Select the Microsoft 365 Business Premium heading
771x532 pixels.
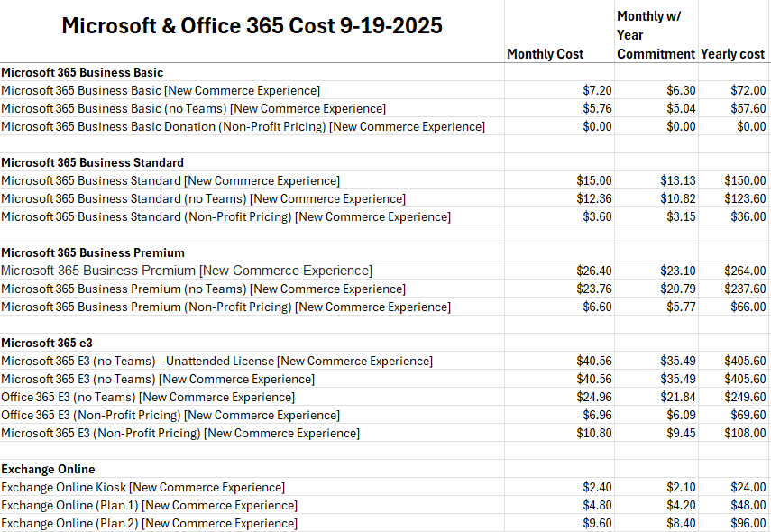click(93, 252)
